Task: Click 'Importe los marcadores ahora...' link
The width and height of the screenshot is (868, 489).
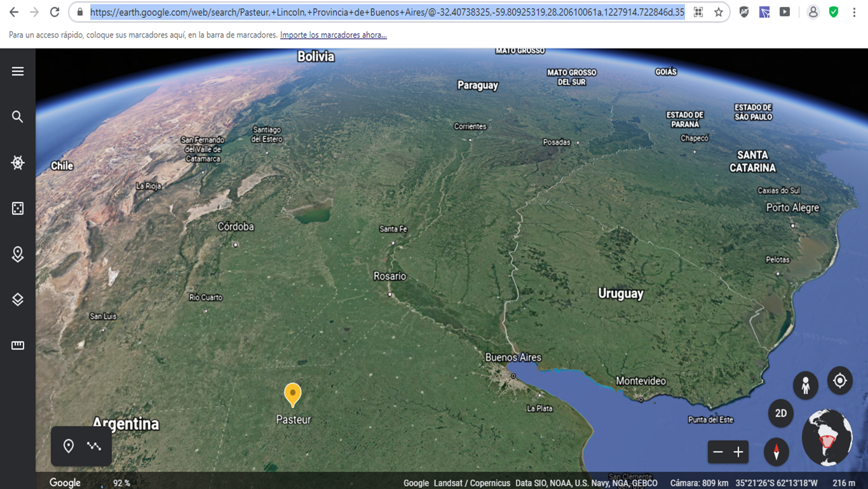Action: tap(334, 35)
